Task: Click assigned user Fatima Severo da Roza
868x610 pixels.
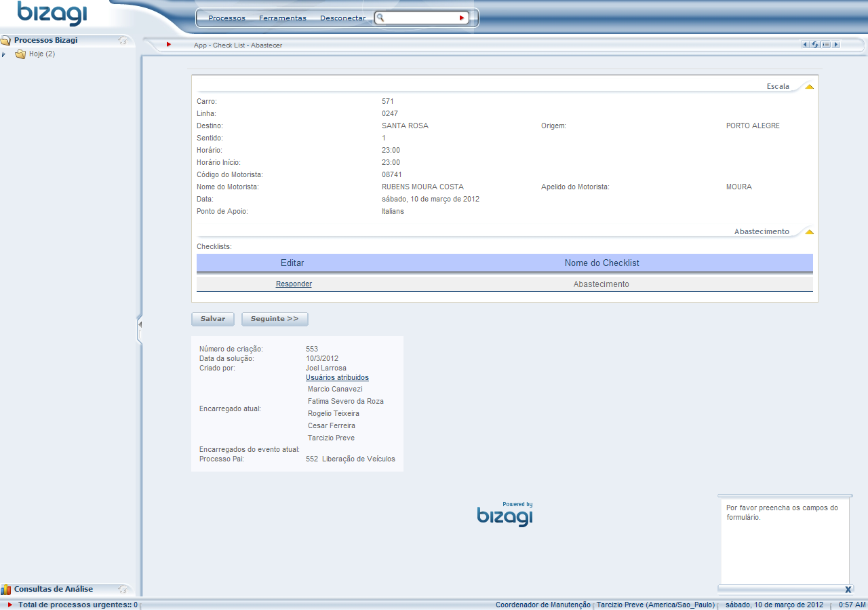Action: coord(346,401)
